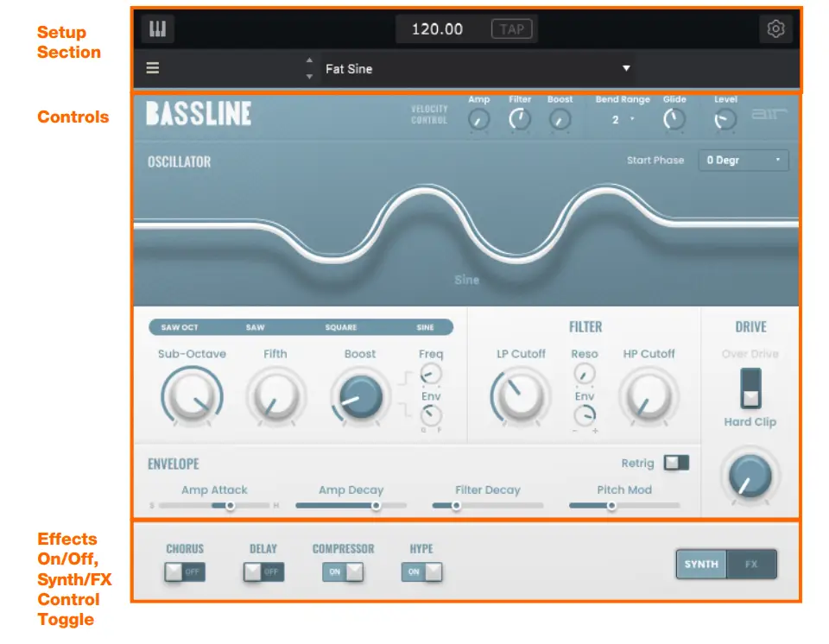
Task: Enable the Chorus effect
Action: point(184,571)
